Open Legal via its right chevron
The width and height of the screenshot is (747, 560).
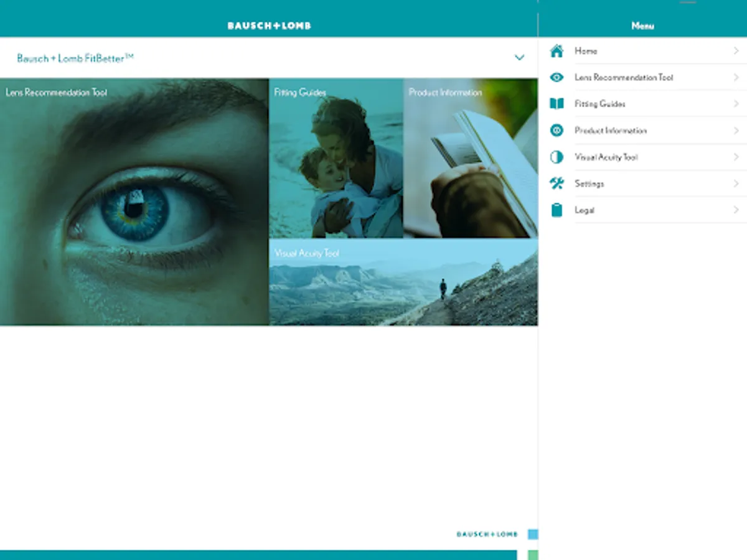tap(736, 210)
